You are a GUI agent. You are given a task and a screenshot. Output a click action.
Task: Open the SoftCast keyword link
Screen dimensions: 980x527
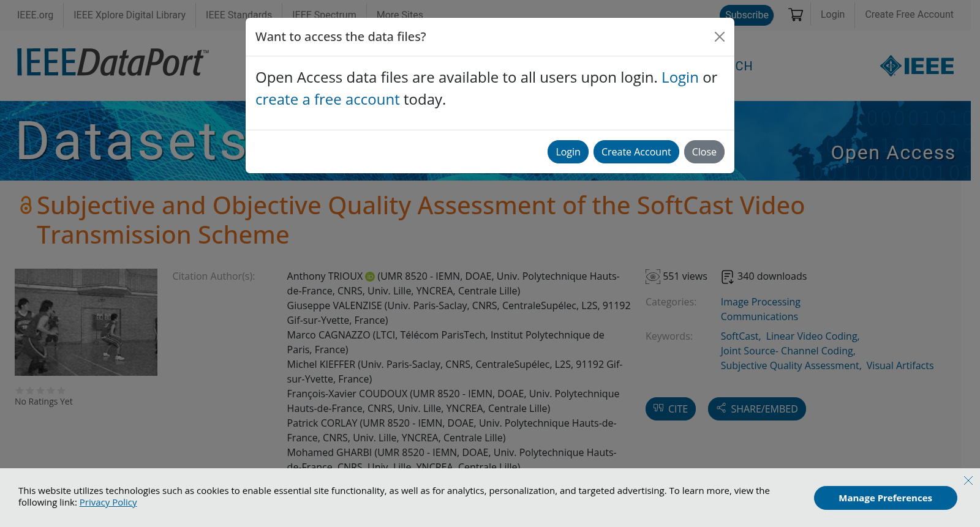739,336
